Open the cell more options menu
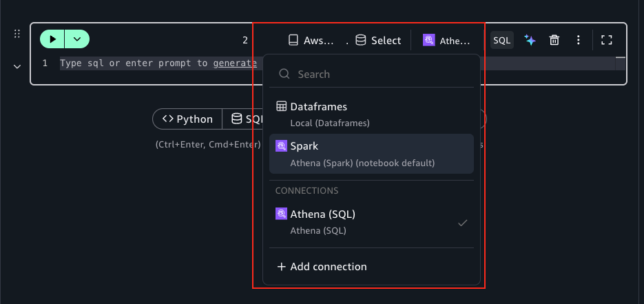644x304 pixels. pos(579,40)
